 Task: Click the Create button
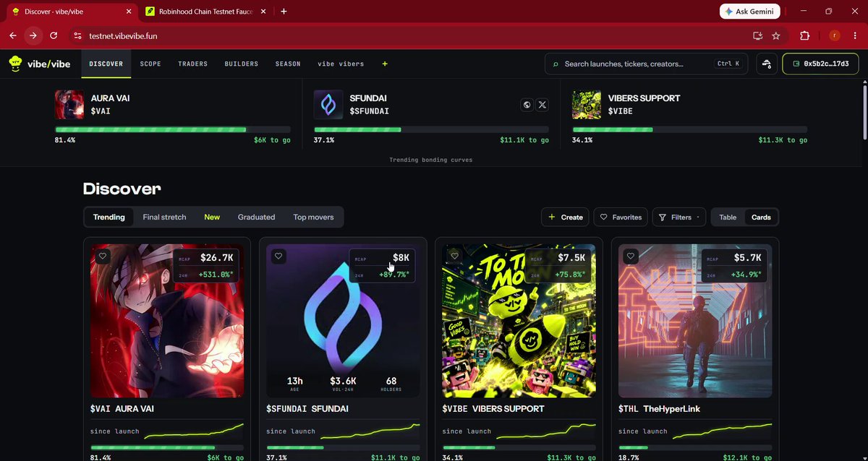566,217
